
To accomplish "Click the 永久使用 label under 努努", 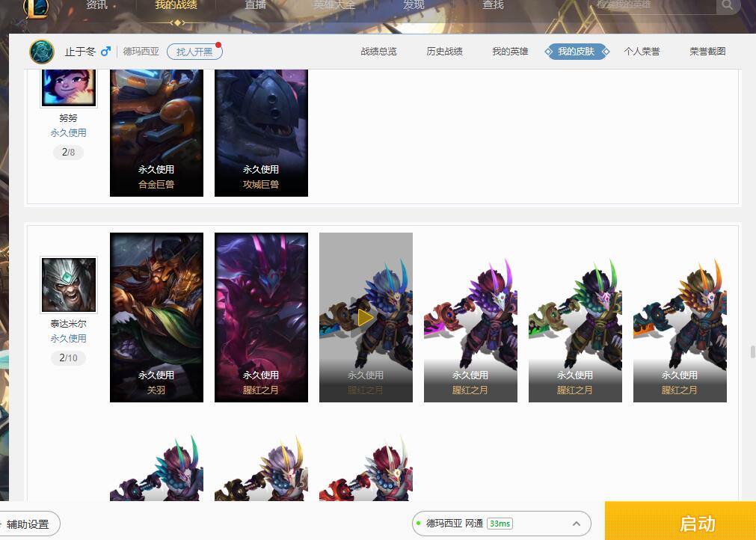I will click(x=69, y=132).
